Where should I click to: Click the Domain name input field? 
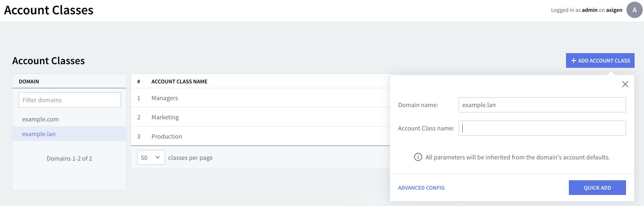click(x=542, y=105)
